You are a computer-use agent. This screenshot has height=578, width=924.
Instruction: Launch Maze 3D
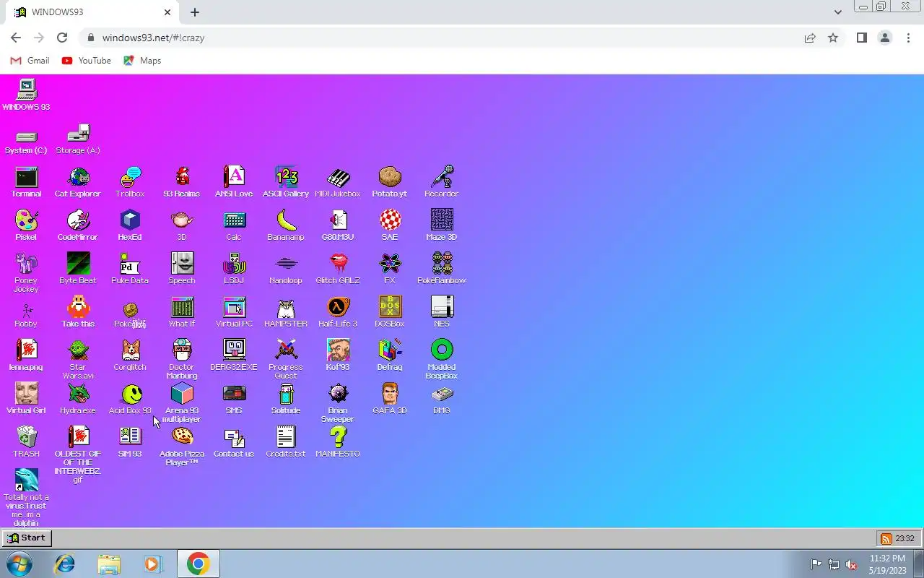tap(442, 225)
